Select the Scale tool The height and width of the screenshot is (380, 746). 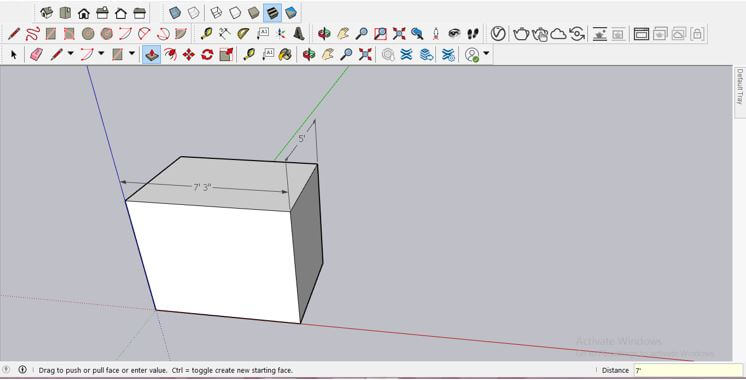(226, 55)
